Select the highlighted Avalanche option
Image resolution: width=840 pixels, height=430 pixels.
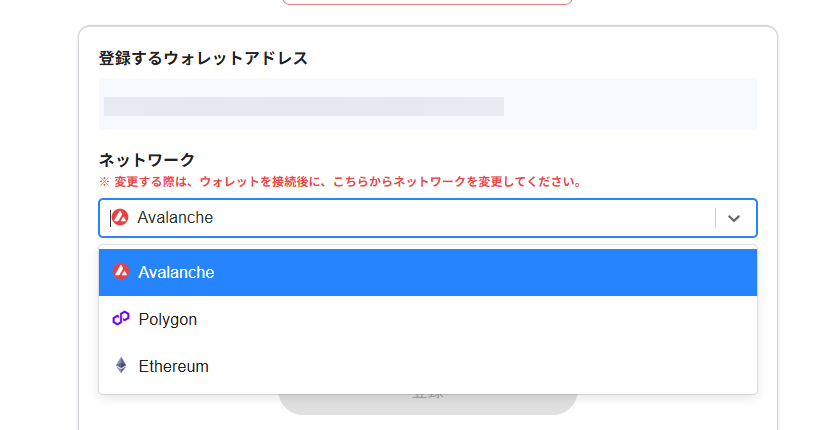point(177,272)
